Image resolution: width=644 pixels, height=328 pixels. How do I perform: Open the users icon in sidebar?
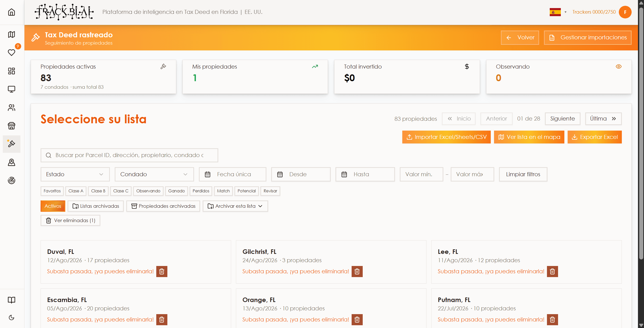(12, 108)
